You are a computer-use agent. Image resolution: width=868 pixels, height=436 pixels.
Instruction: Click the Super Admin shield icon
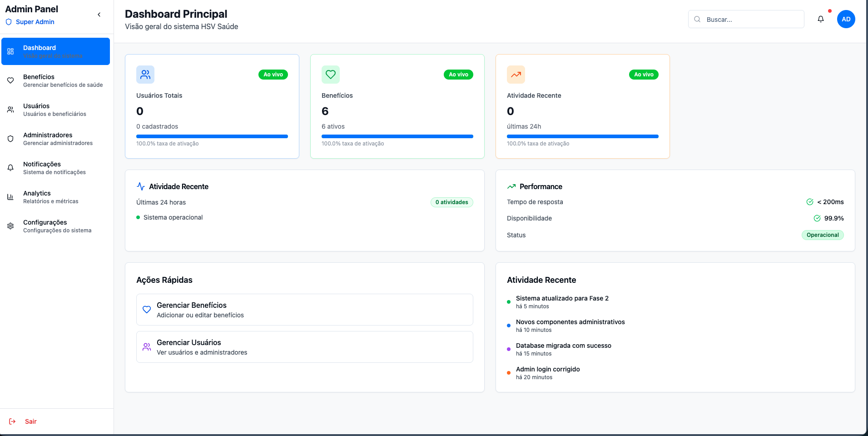9,22
